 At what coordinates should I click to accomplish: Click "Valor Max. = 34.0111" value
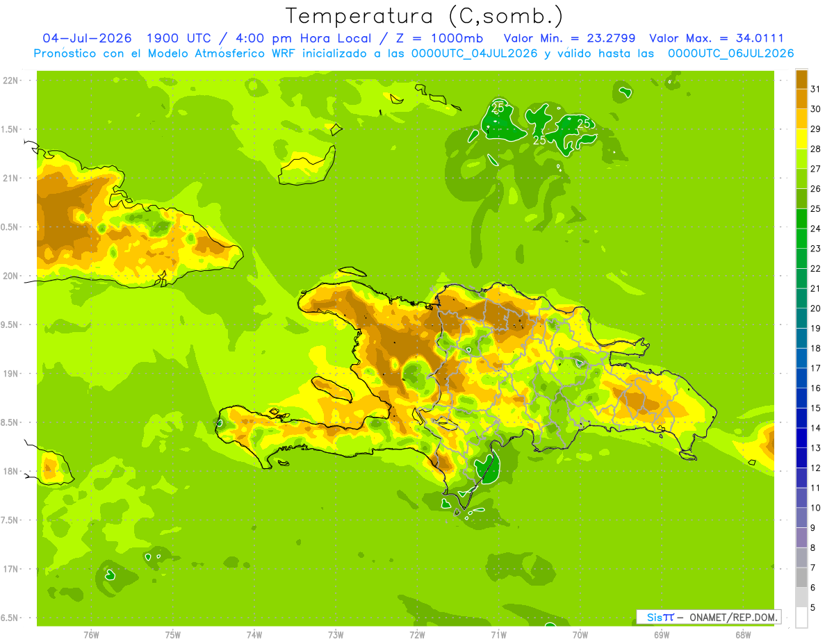pyautogui.click(x=717, y=38)
